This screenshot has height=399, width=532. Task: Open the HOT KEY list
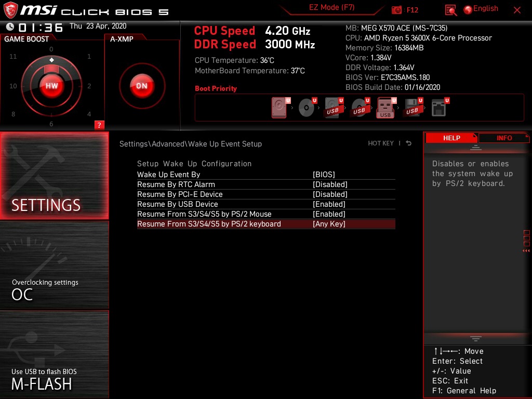pos(381,143)
